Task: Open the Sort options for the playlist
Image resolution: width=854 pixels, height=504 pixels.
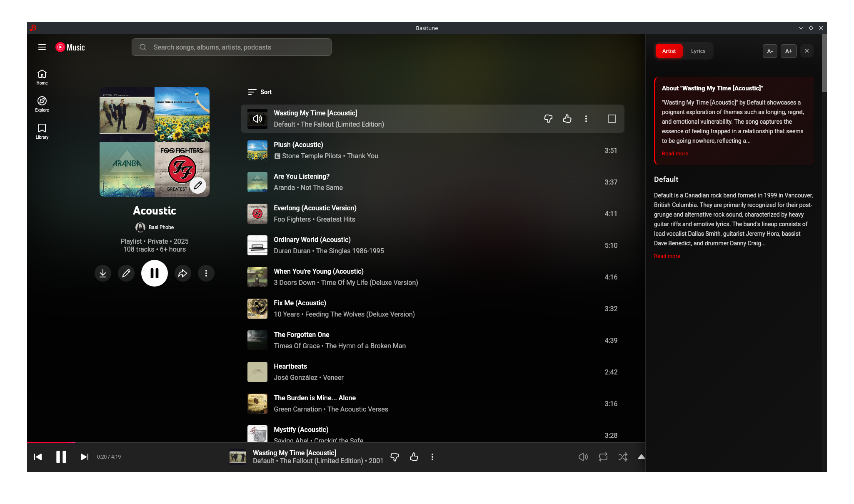Action: 259,92
